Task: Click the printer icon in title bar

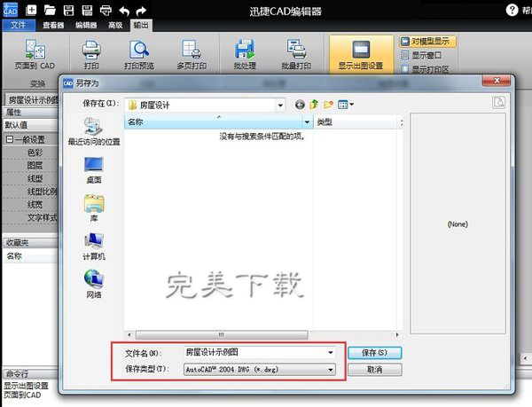Action: [106, 10]
